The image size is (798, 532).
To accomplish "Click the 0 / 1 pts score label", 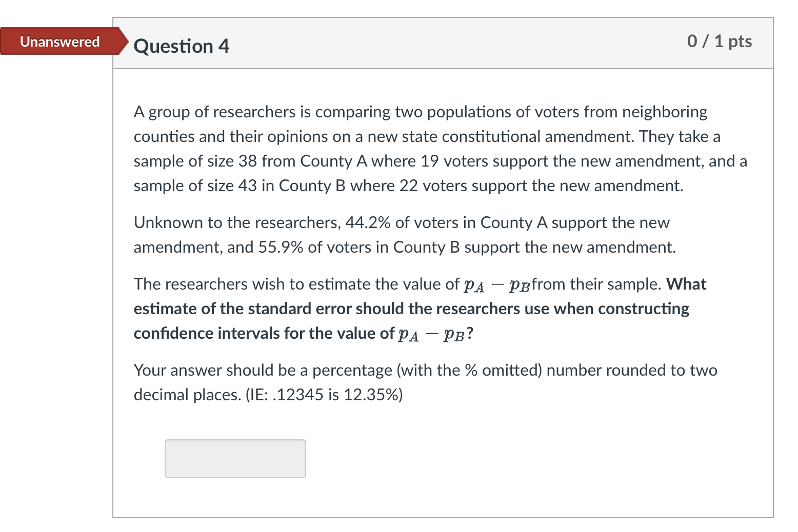I will [x=719, y=42].
